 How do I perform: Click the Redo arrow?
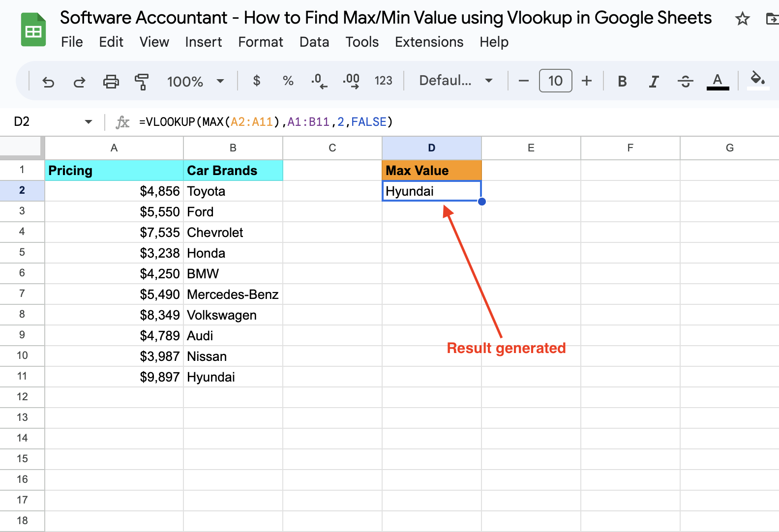80,81
